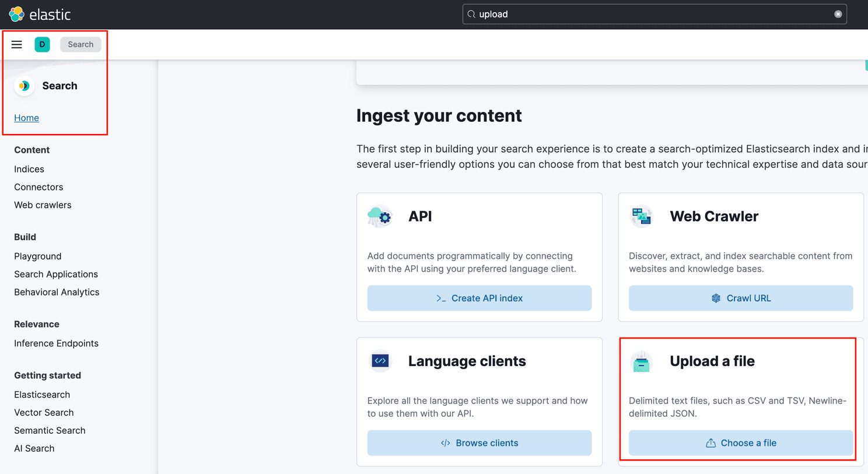This screenshot has width=868, height=474.
Task: Click the API card's cloud gear icon
Action: tap(380, 216)
